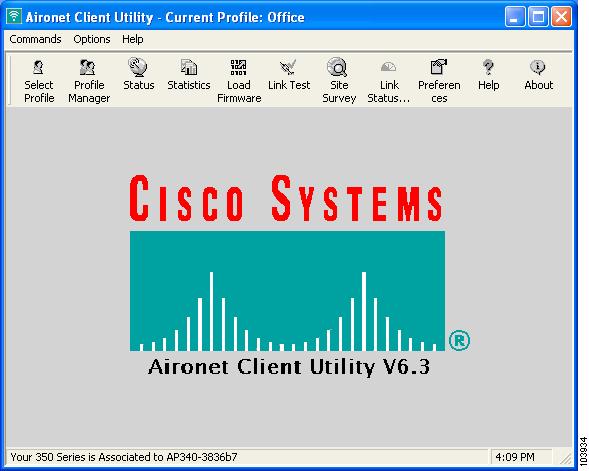The width and height of the screenshot is (589, 471).
Task: Close the Aironet Client Utility window
Action: coord(561,17)
